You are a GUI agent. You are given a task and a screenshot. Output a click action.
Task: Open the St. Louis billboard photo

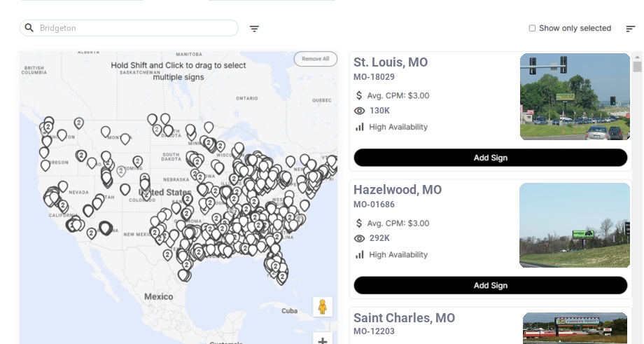tap(575, 97)
